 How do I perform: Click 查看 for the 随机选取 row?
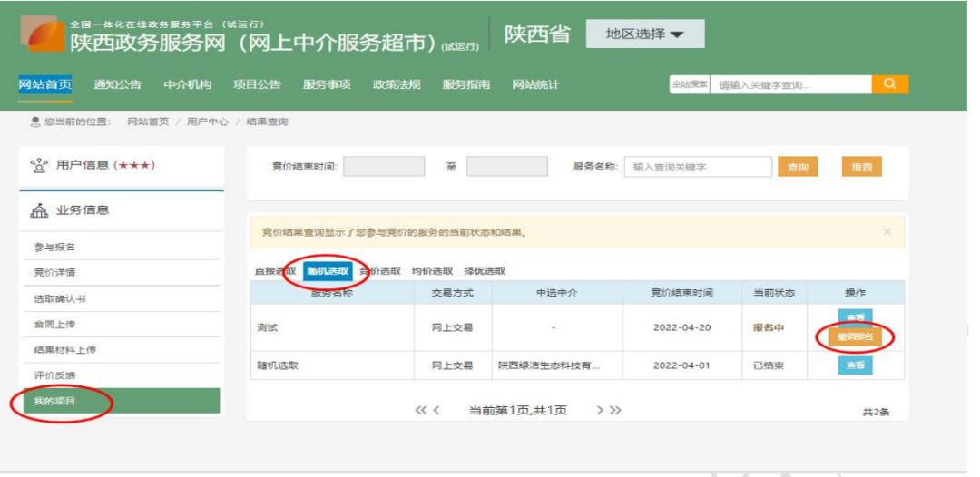click(855, 365)
